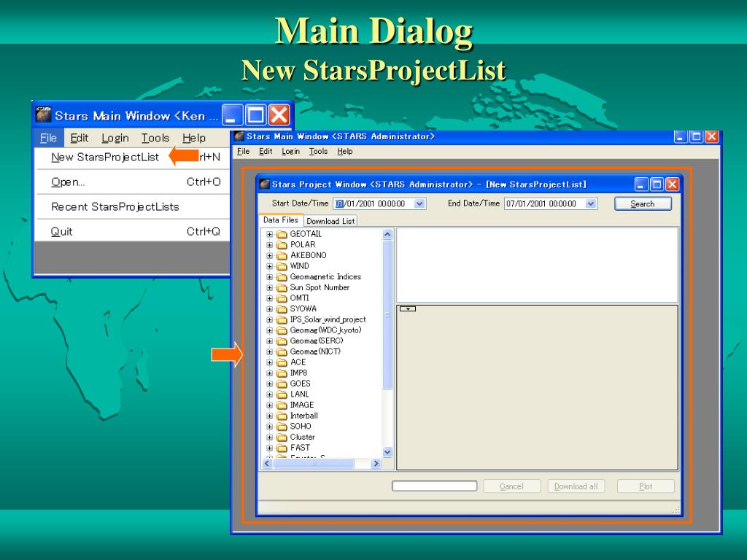This screenshot has width=747, height=560.
Task: Expand the Geomagnetic Indices node
Action: click(269, 277)
